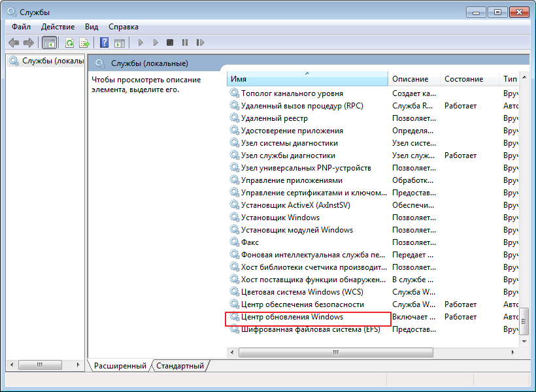Image resolution: width=536 pixels, height=392 pixels.
Task: Click the Состояние column header
Action: point(463,79)
